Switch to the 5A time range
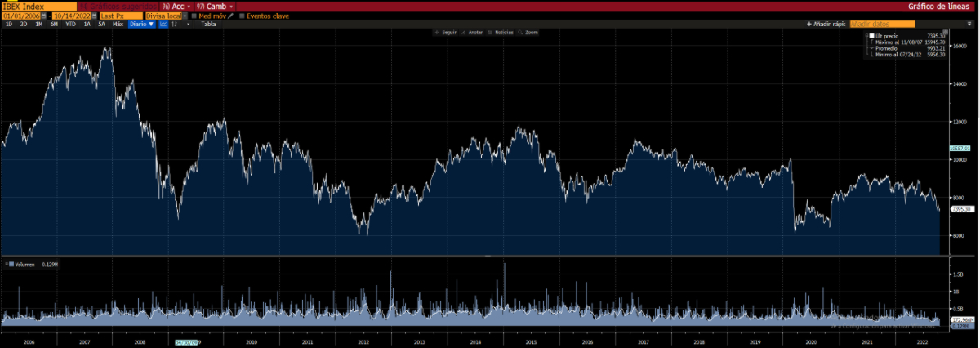The image size is (980, 348). [101, 25]
